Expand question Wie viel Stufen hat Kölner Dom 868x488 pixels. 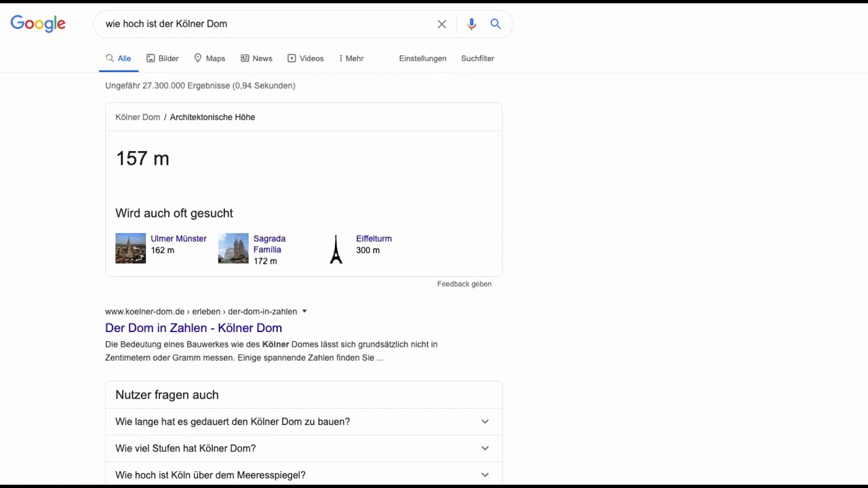tap(303, 448)
